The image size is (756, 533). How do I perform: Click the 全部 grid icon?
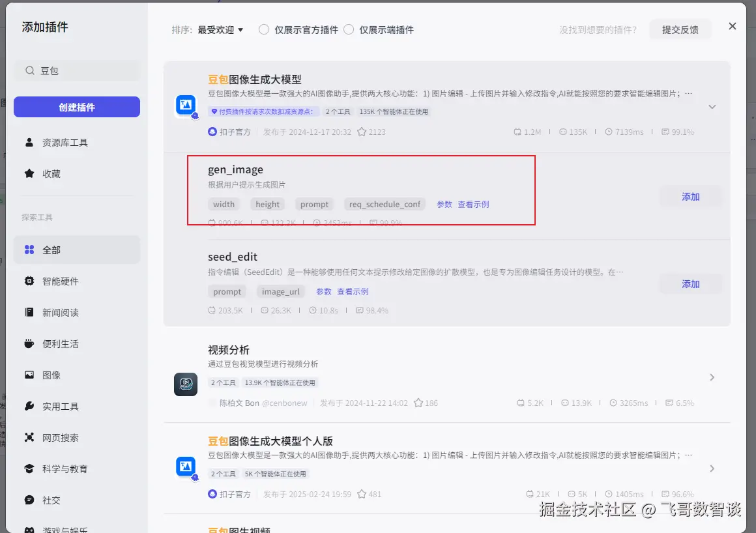coord(29,250)
